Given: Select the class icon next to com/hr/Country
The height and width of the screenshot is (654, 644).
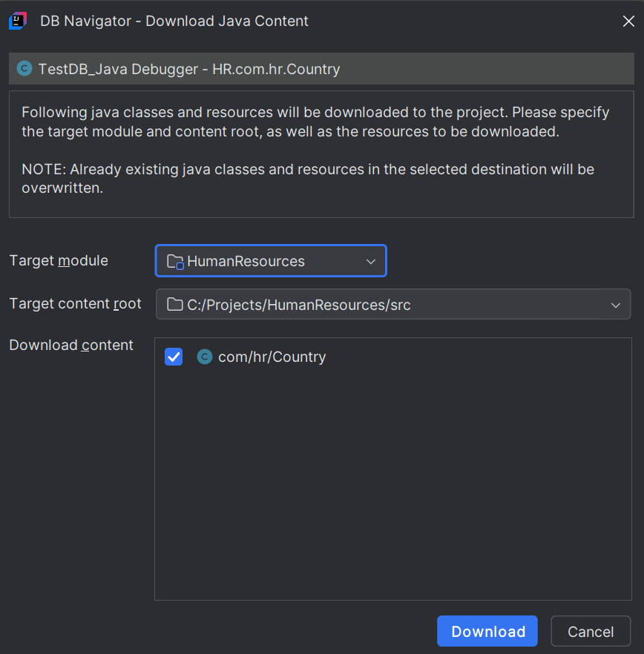Looking at the screenshot, I should click(204, 357).
